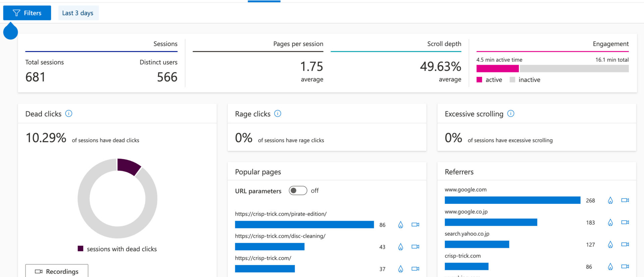Select the pink active-time engagement bar
Screen dimensions: 644x277
(497, 68)
